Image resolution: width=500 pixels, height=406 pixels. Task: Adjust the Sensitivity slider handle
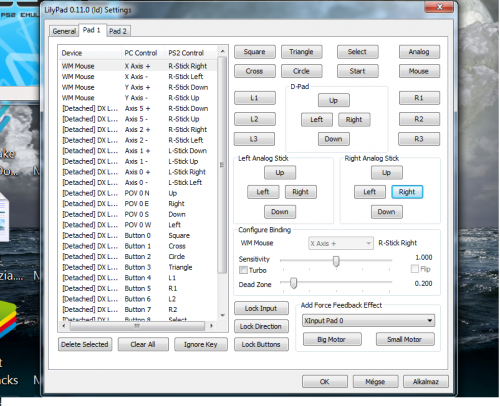[336, 261]
